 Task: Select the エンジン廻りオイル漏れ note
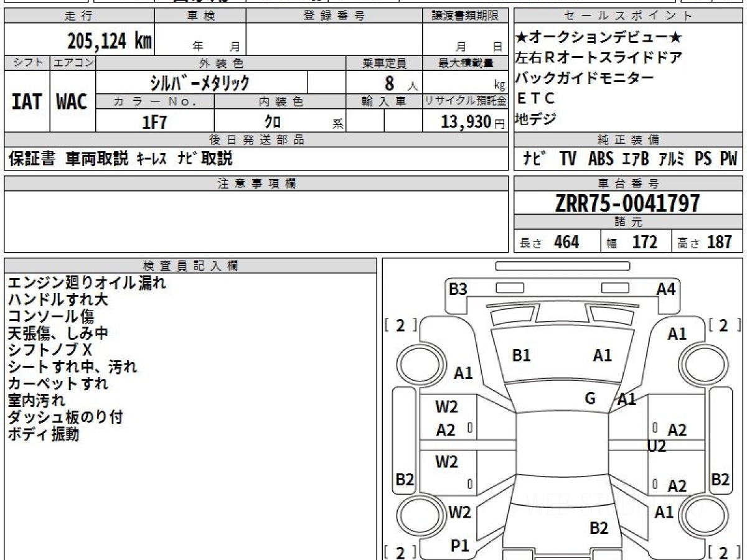[87, 283]
